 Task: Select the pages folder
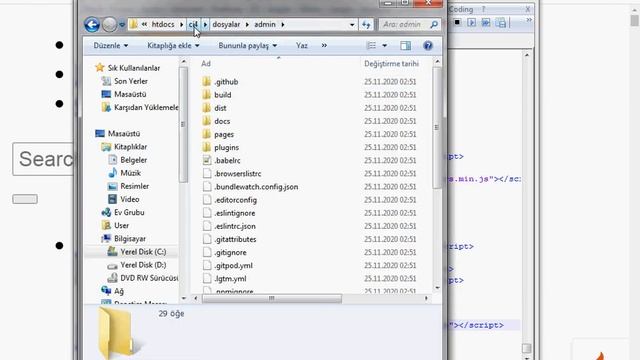tap(224, 134)
